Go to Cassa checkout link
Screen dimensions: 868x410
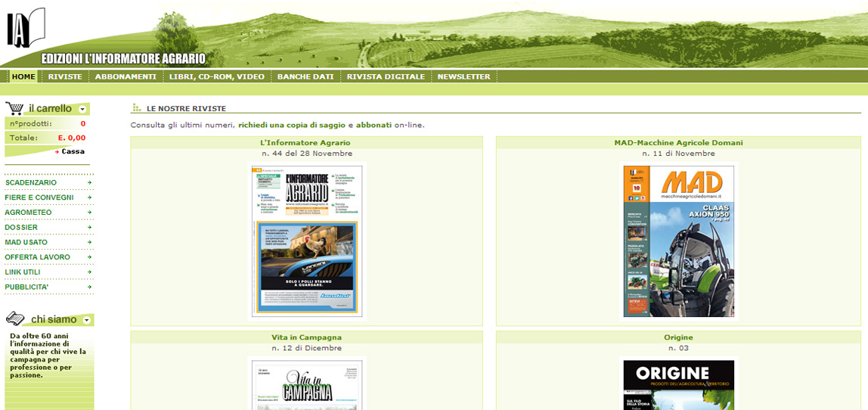coord(73,151)
